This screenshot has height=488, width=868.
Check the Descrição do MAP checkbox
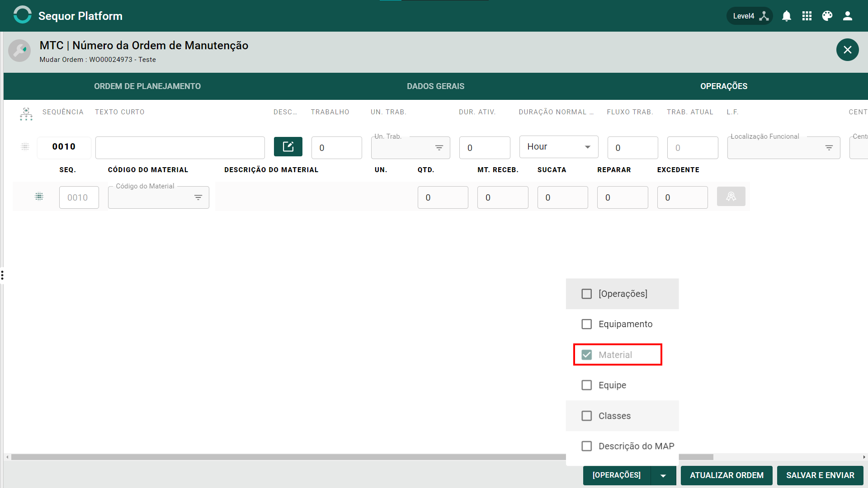586,446
